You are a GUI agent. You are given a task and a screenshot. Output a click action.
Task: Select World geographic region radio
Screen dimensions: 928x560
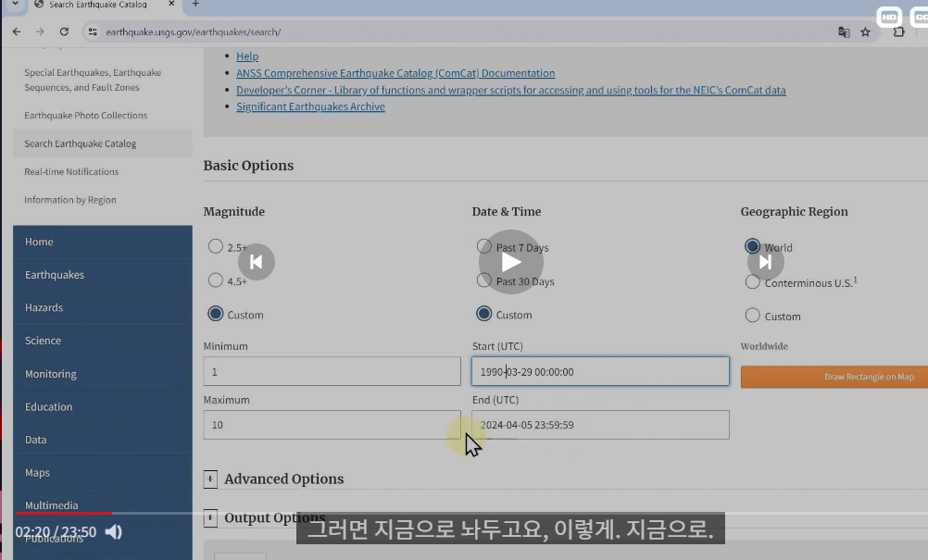click(752, 246)
